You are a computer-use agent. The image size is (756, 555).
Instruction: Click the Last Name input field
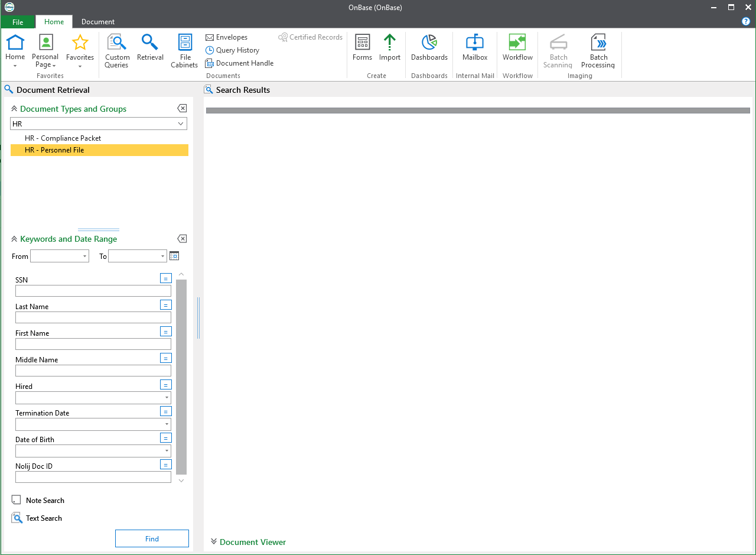[x=93, y=317]
